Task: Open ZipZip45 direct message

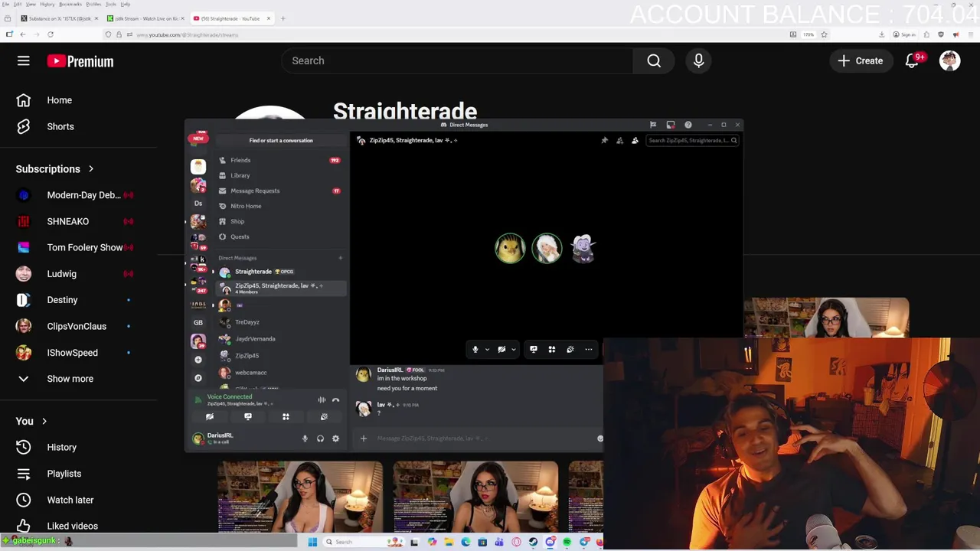Action: pyautogui.click(x=279, y=356)
